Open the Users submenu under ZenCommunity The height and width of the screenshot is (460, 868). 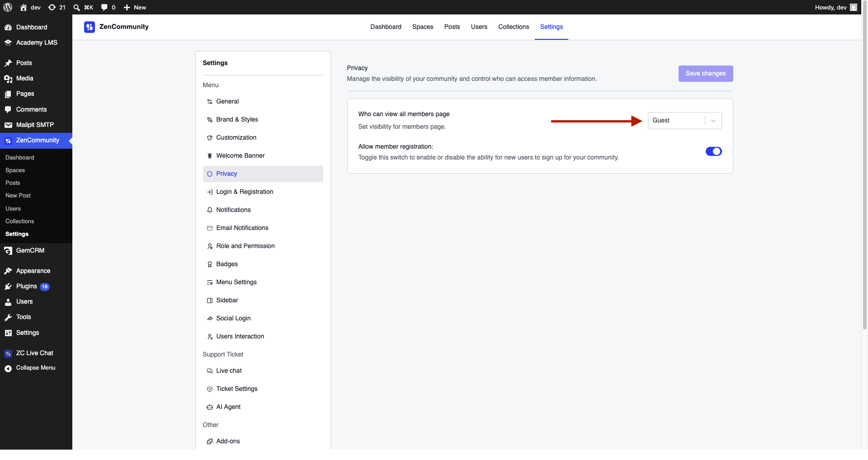pos(13,209)
